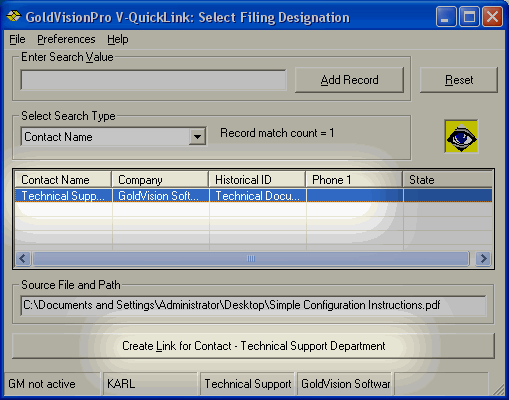Click the Phone 1 column header
509x400 pixels.
tap(354, 180)
